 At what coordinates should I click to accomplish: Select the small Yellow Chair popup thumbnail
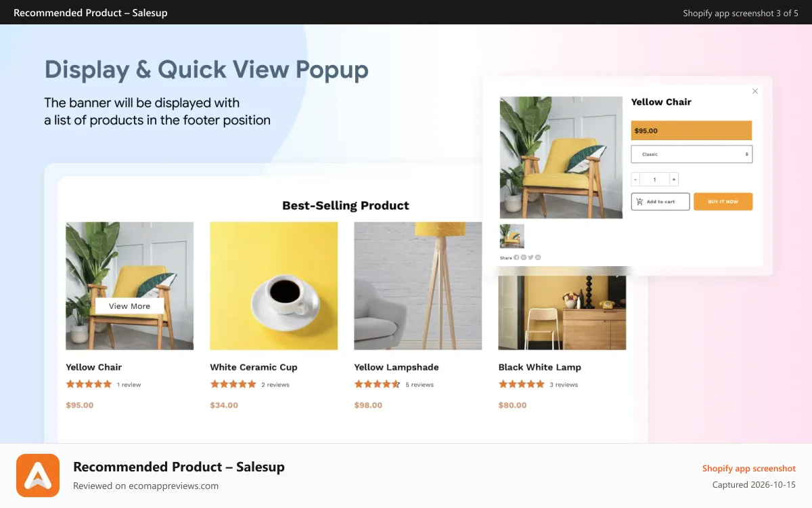pos(512,236)
